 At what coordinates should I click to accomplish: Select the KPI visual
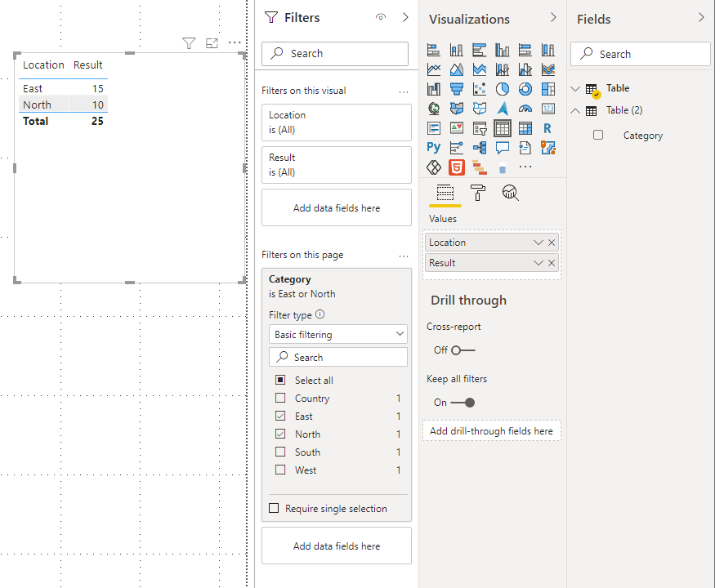[457, 128]
